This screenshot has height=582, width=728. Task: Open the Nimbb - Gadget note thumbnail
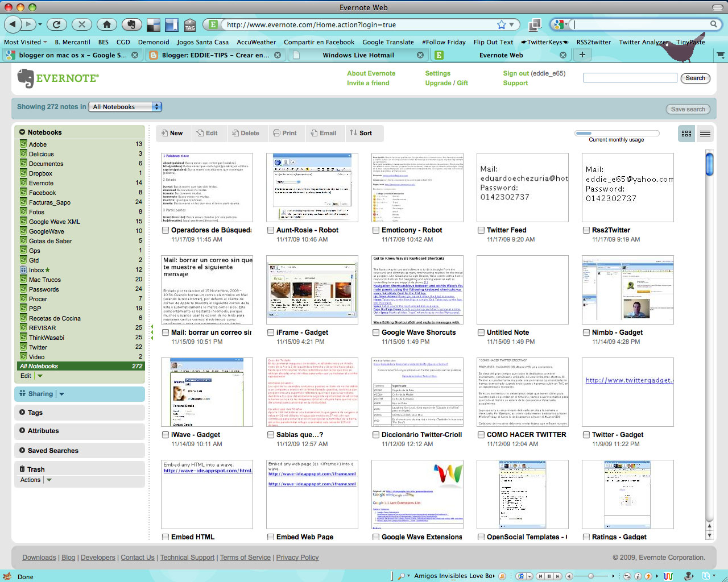(x=628, y=290)
